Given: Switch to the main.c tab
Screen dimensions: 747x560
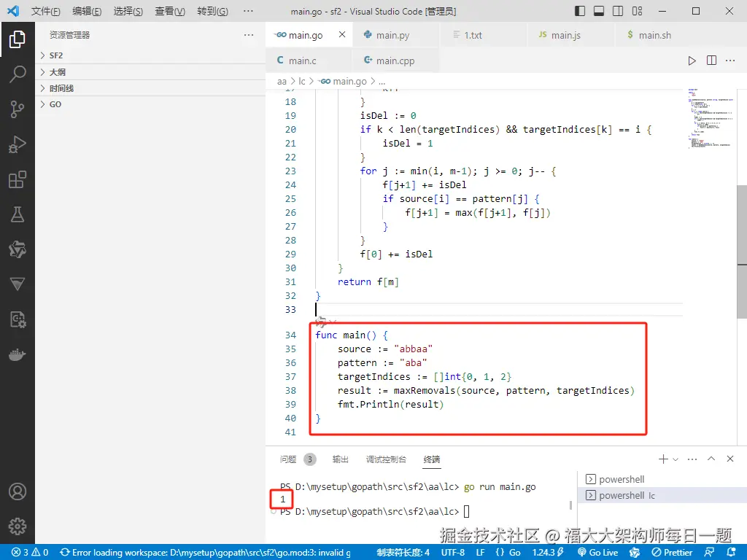Looking at the screenshot, I should (309, 61).
